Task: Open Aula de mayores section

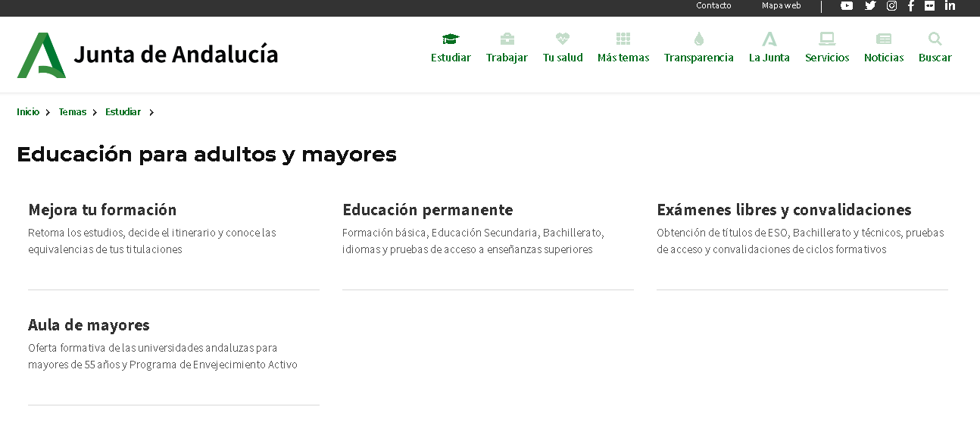Action: [89, 325]
